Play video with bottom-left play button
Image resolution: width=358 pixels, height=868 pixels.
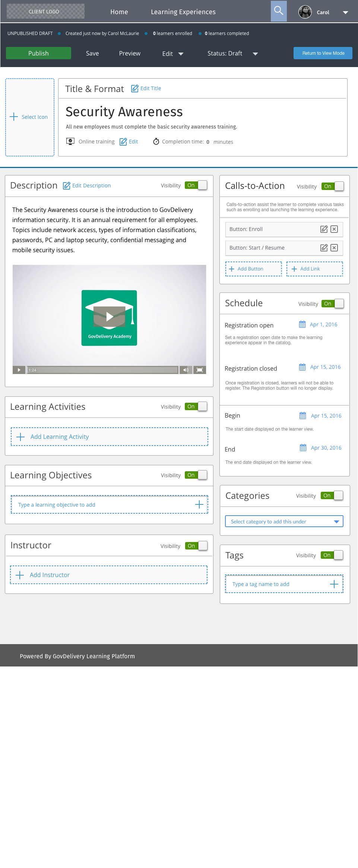click(19, 370)
